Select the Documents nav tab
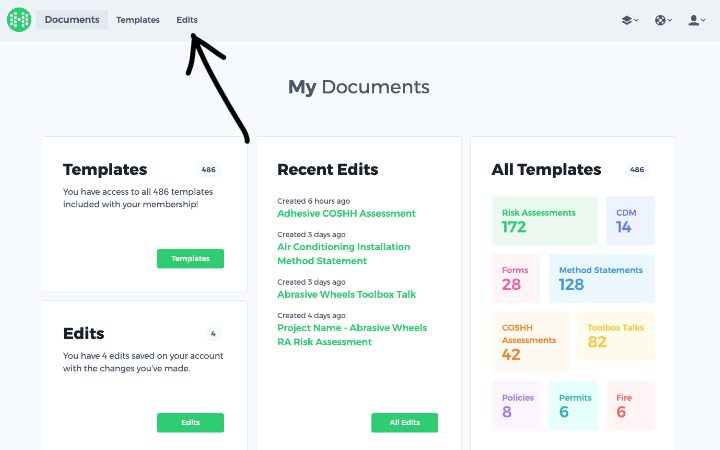Image resolution: width=720 pixels, height=450 pixels. (x=72, y=20)
